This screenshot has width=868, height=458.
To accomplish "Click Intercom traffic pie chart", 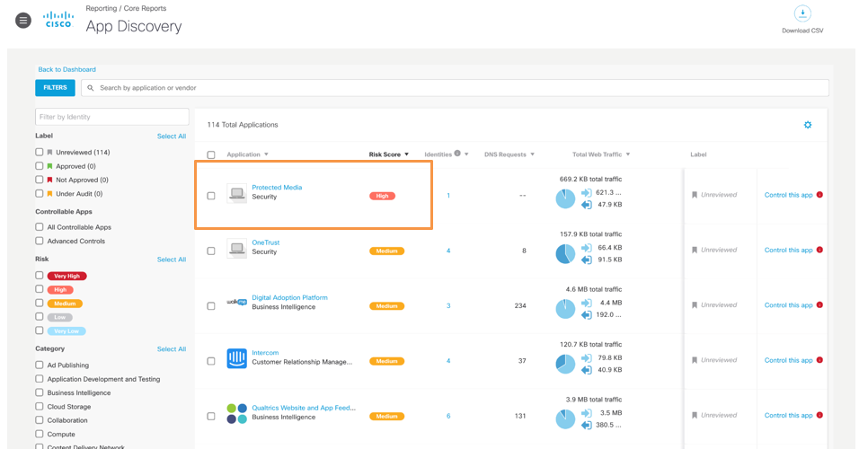I will click(565, 364).
